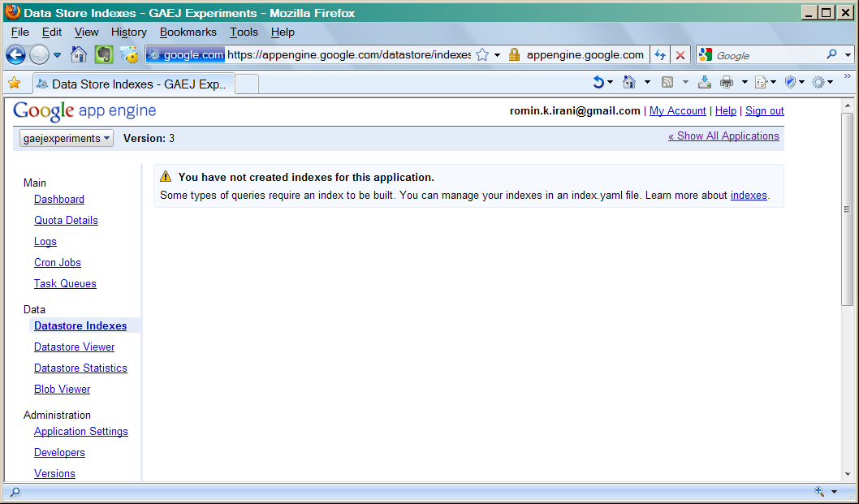Click the gear-on-window icon next to Evernote

click(130, 55)
